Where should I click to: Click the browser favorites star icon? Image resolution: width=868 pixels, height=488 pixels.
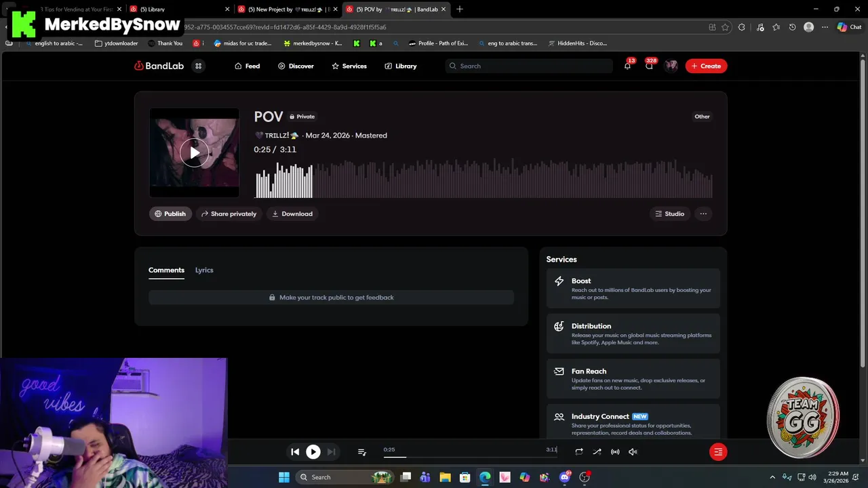click(x=725, y=27)
